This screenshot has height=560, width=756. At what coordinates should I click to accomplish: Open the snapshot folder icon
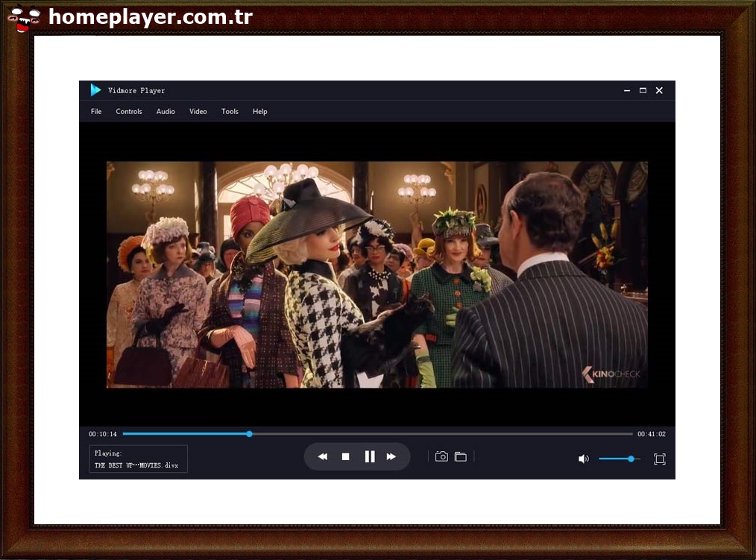click(x=461, y=456)
